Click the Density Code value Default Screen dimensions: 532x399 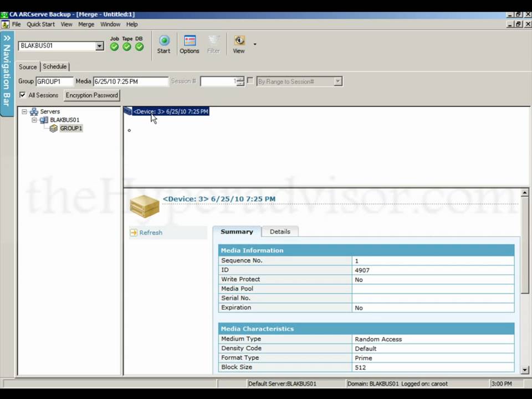(x=365, y=349)
